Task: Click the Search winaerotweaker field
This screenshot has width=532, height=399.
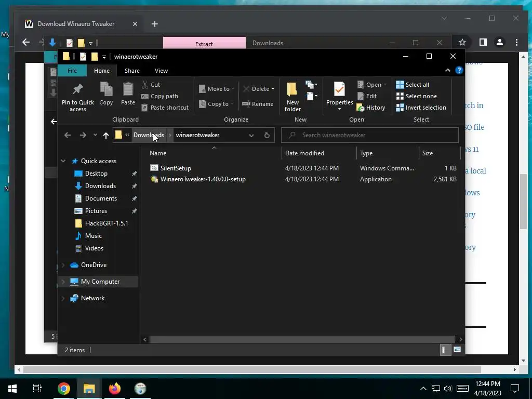Action: coord(370,135)
